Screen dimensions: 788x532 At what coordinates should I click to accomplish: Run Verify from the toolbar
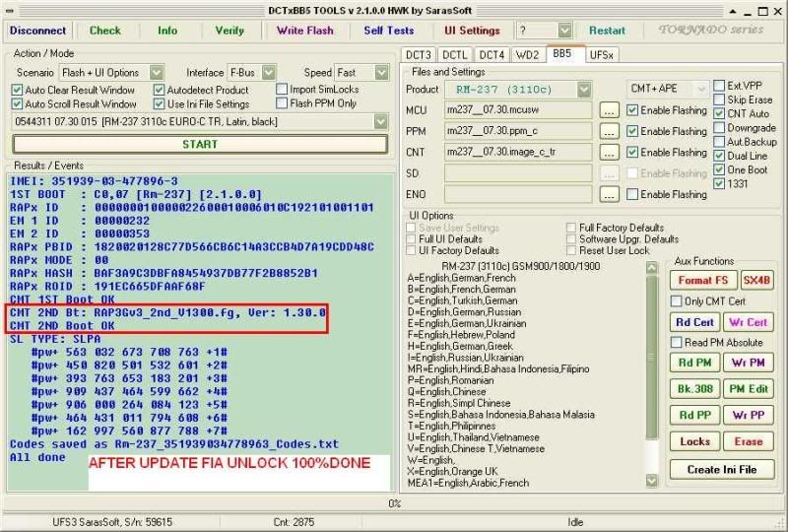click(x=230, y=31)
